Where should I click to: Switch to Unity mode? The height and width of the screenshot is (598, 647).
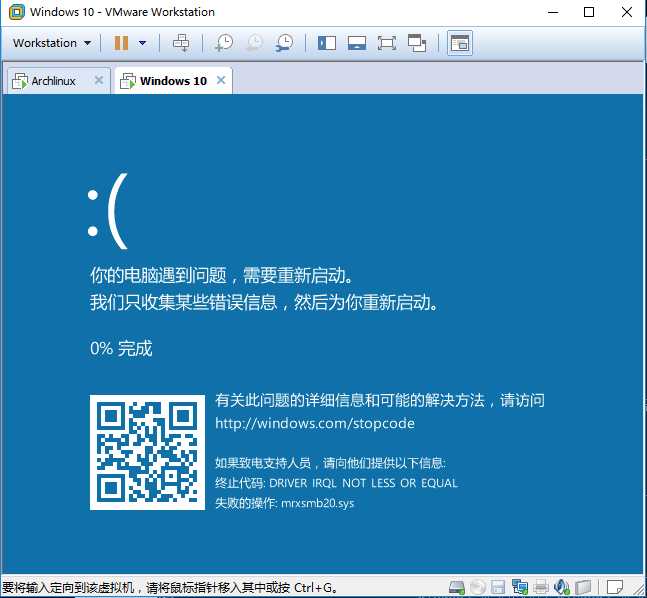417,43
